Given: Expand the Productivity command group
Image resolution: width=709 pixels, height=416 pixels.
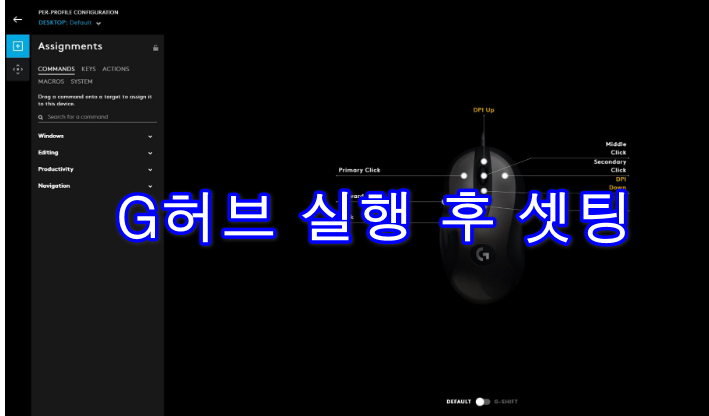Looking at the screenshot, I should point(95,169).
